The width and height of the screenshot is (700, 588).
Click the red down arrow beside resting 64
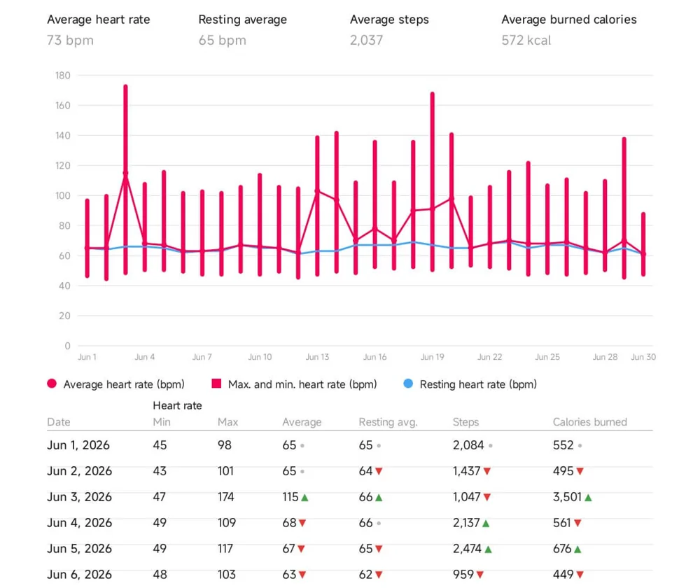(379, 472)
